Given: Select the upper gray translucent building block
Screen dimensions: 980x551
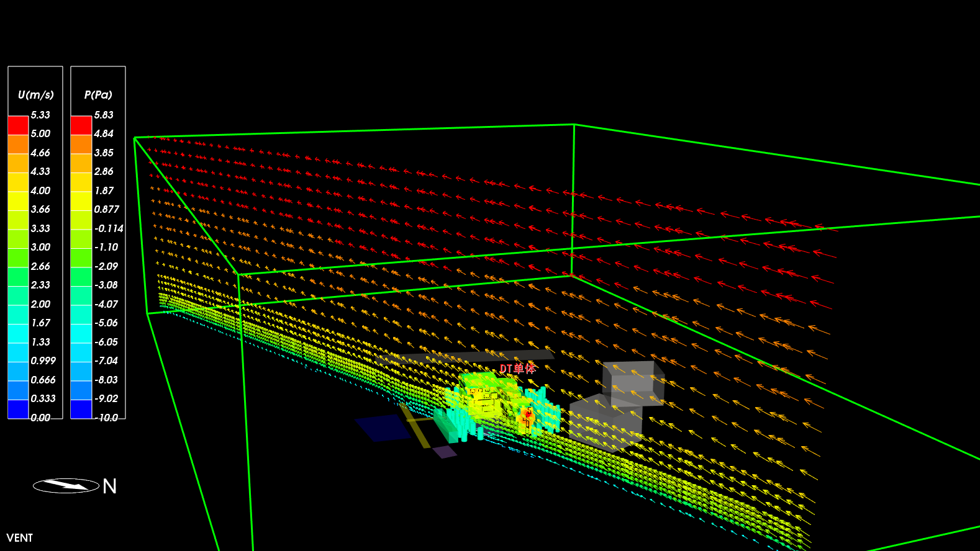Looking at the screenshot, I should pos(632,382).
